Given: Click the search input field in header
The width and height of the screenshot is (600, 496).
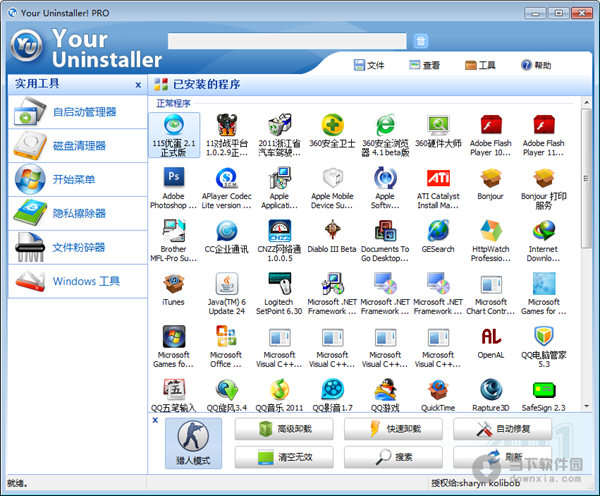Looking at the screenshot, I should [287, 41].
